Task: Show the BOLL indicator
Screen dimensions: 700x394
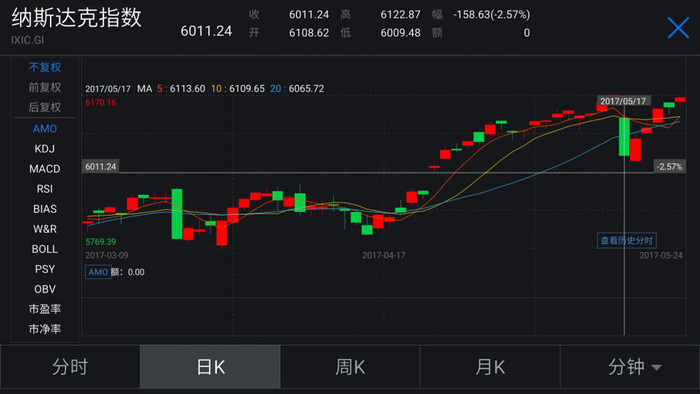Action: tap(45, 249)
